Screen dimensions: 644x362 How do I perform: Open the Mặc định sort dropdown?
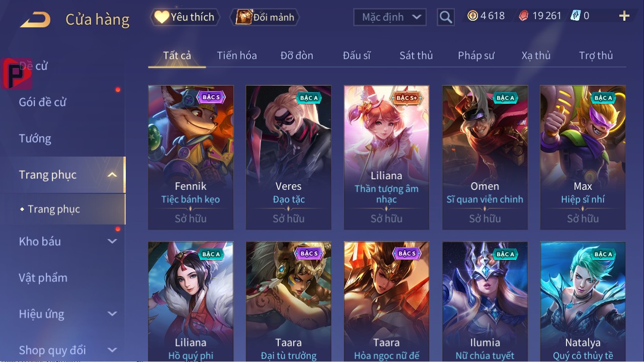pyautogui.click(x=390, y=17)
